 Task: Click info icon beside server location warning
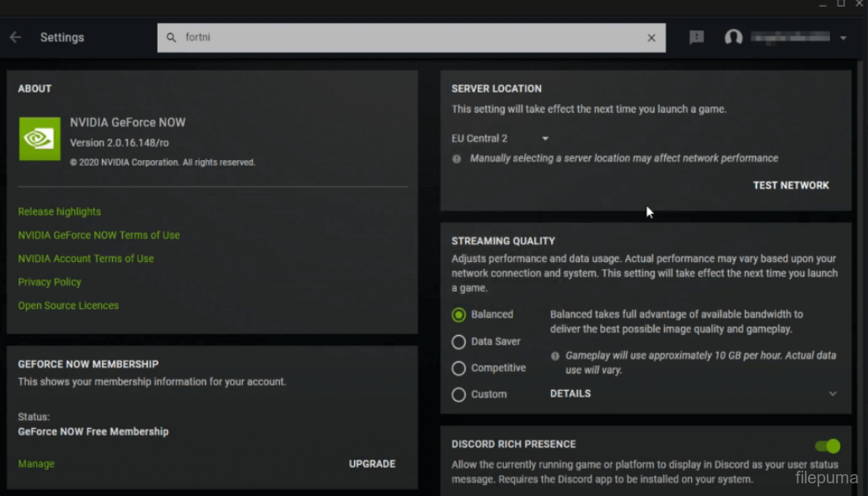457,158
